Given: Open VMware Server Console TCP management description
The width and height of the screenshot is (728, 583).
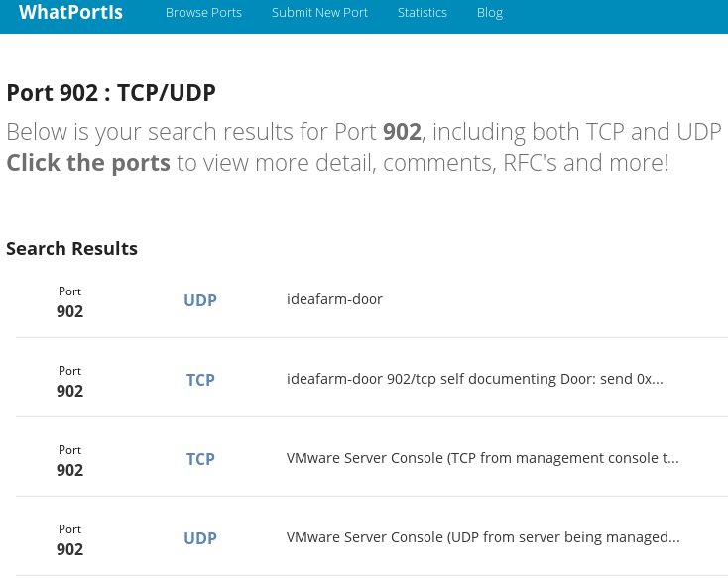Looking at the screenshot, I should click(482, 458).
